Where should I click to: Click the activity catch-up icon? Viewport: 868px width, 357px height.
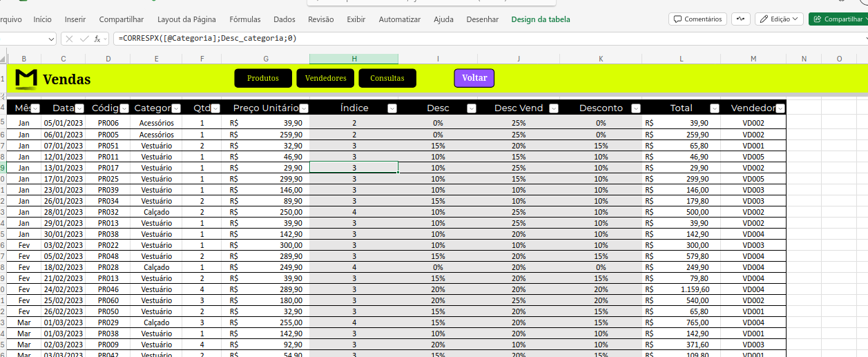click(741, 19)
